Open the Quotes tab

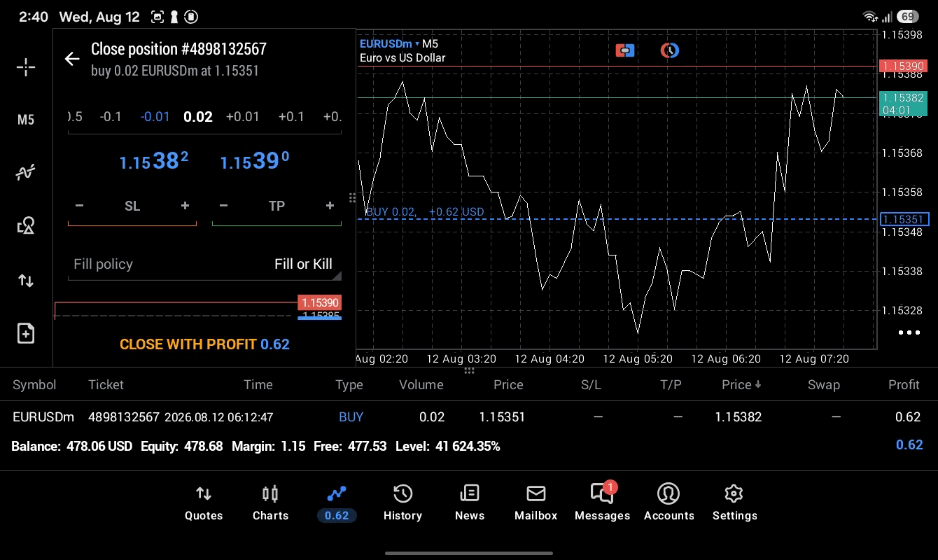pos(204,503)
